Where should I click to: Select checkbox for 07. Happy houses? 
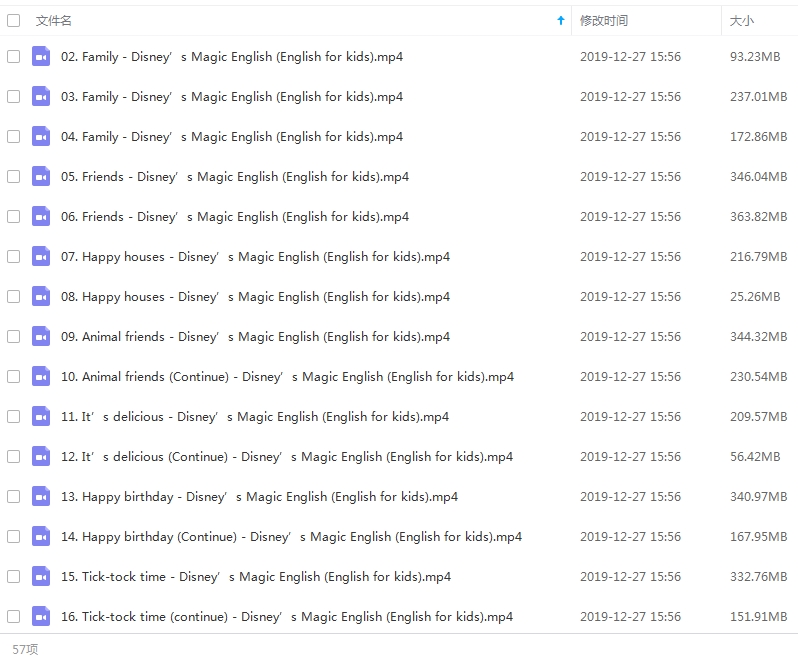pyautogui.click(x=14, y=256)
